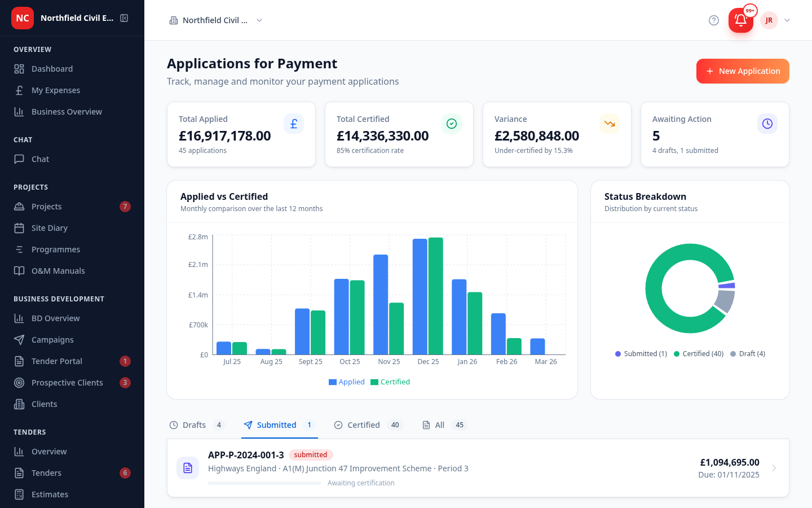Click the Certified (40) donut legend item
812x508 pixels.
tap(699, 354)
